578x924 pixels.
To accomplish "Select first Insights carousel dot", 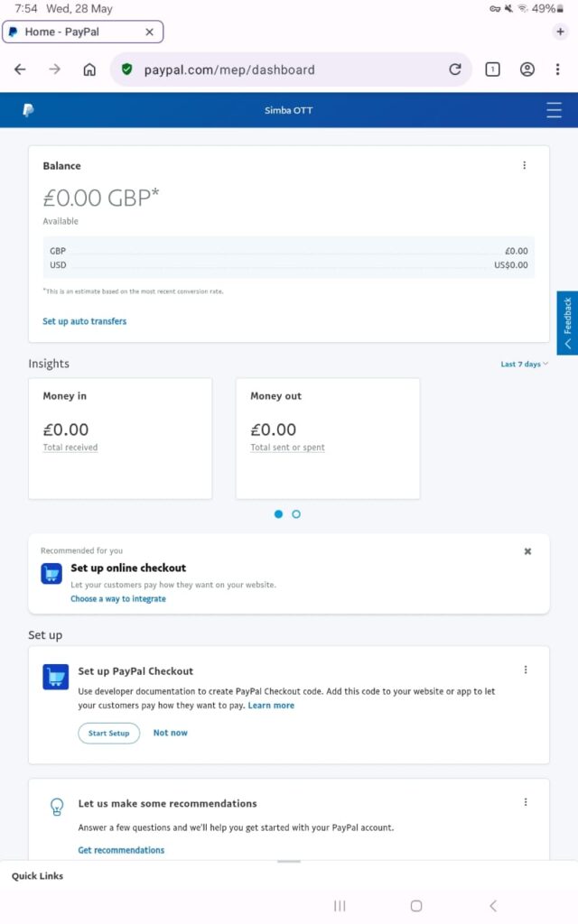I will [278, 514].
